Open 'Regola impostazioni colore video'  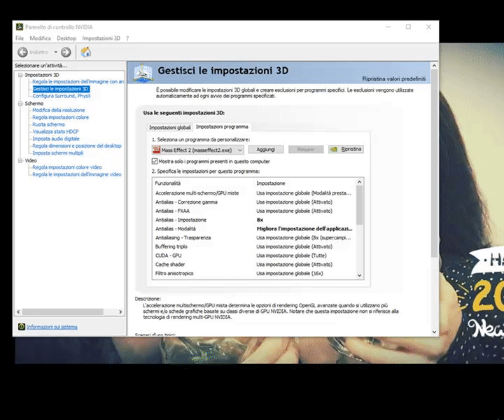click(67, 167)
